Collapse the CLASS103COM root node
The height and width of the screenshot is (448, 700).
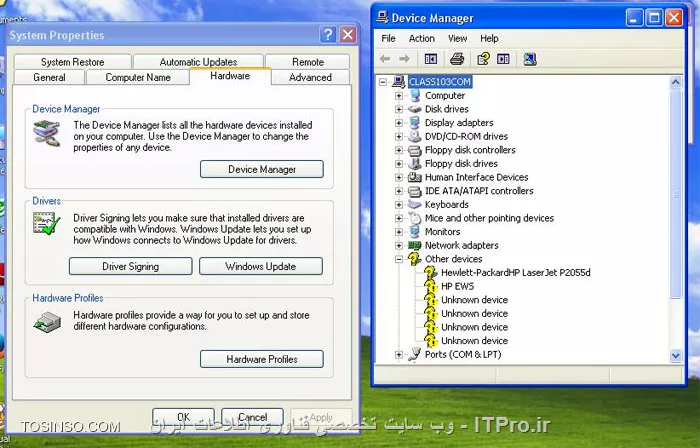383,82
